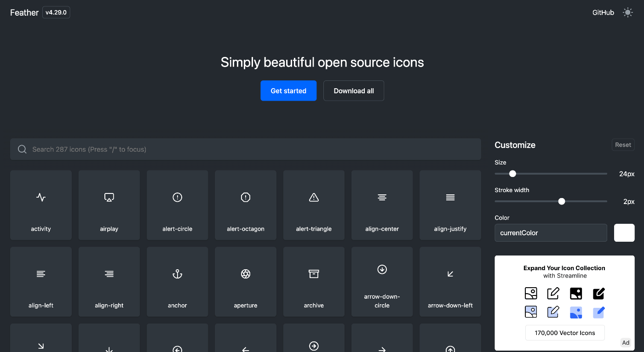Image resolution: width=644 pixels, height=352 pixels.
Task: Click the Customize heading
Action: [515, 145]
